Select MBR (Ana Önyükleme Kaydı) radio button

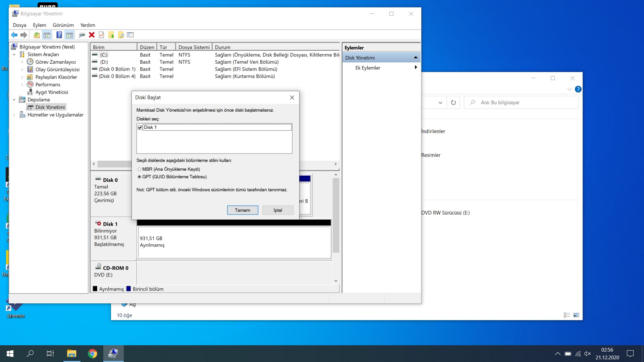pos(139,169)
